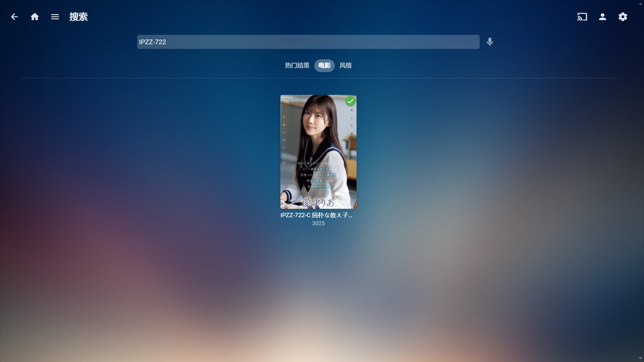Start casting with the cast icon
Image resolution: width=644 pixels, height=362 pixels.
point(582,17)
